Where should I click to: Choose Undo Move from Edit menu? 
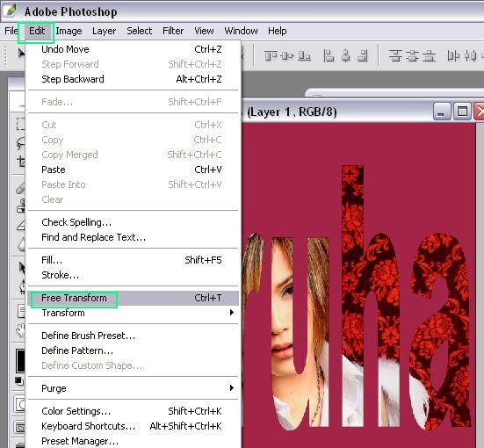click(133, 49)
